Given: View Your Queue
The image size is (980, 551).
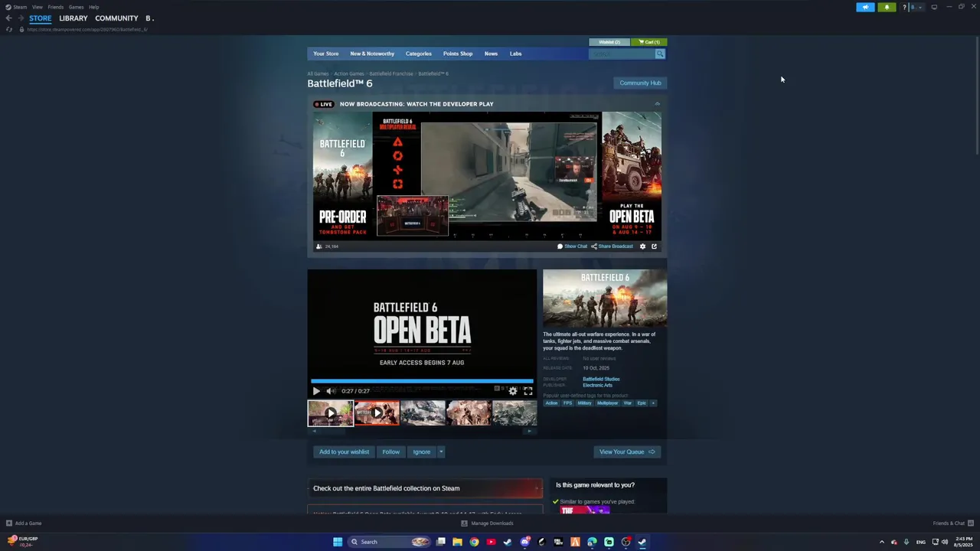Looking at the screenshot, I should point(627,452).
